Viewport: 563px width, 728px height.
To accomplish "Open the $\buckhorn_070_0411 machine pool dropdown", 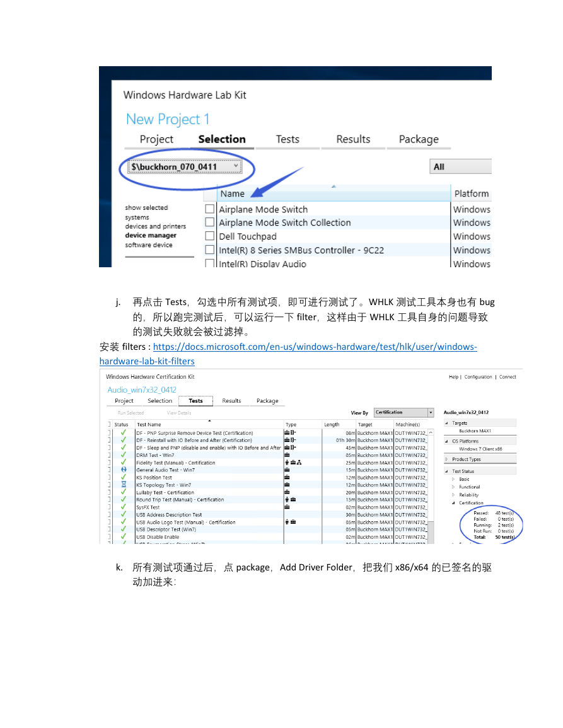I will [185, 166].
